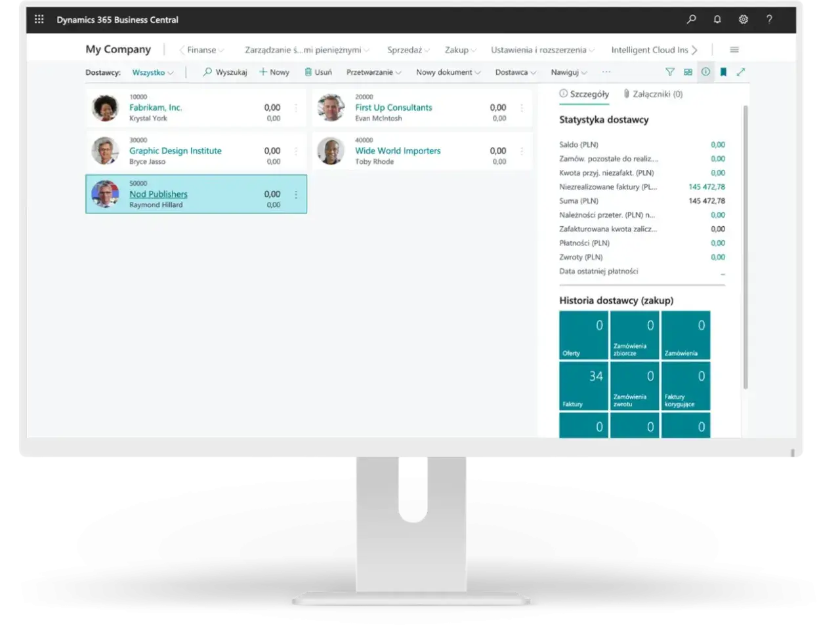The image size is (840, 642).
Task: Open the Wide World Importers vendor link
Action: (x=398, y=151)
